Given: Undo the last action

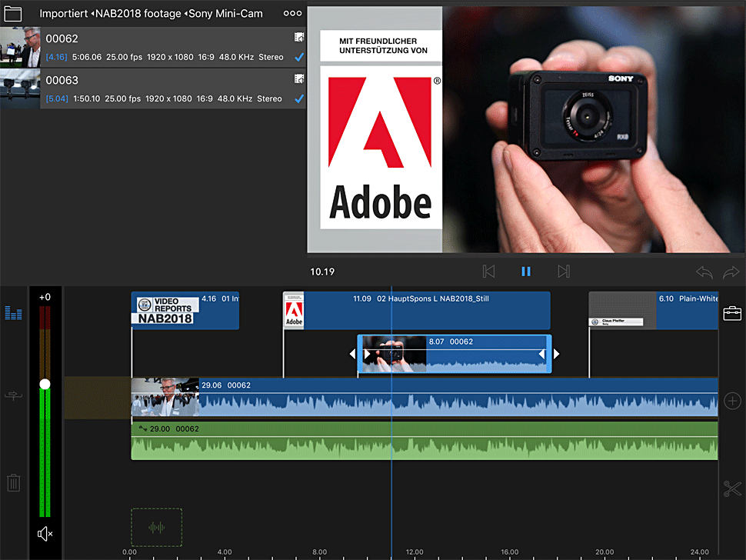Looking at the screenshot, I should (x=704, y=272).
